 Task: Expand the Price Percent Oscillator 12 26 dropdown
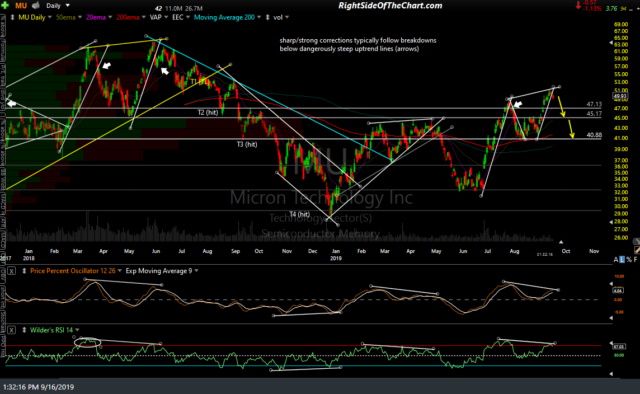click(120, 271)
